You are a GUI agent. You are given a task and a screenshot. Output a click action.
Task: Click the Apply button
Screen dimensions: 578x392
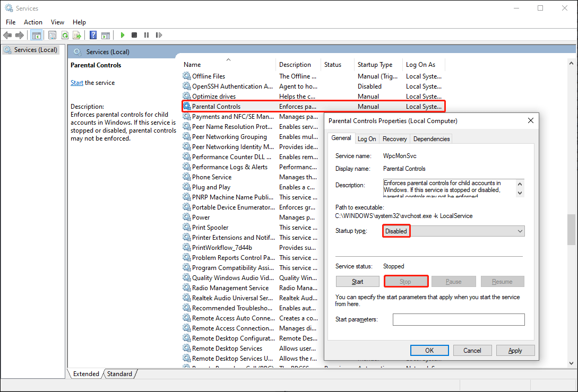pos(515,351)
